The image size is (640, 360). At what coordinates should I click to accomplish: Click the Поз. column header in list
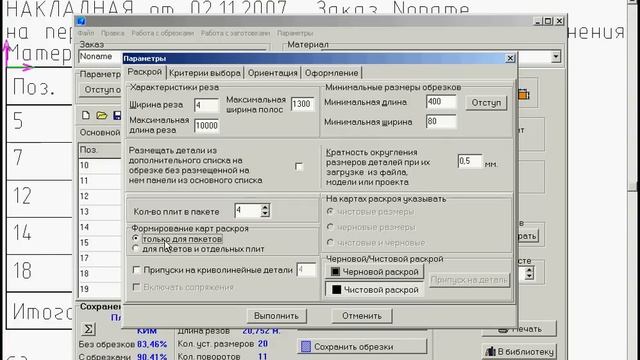[100, 150]
